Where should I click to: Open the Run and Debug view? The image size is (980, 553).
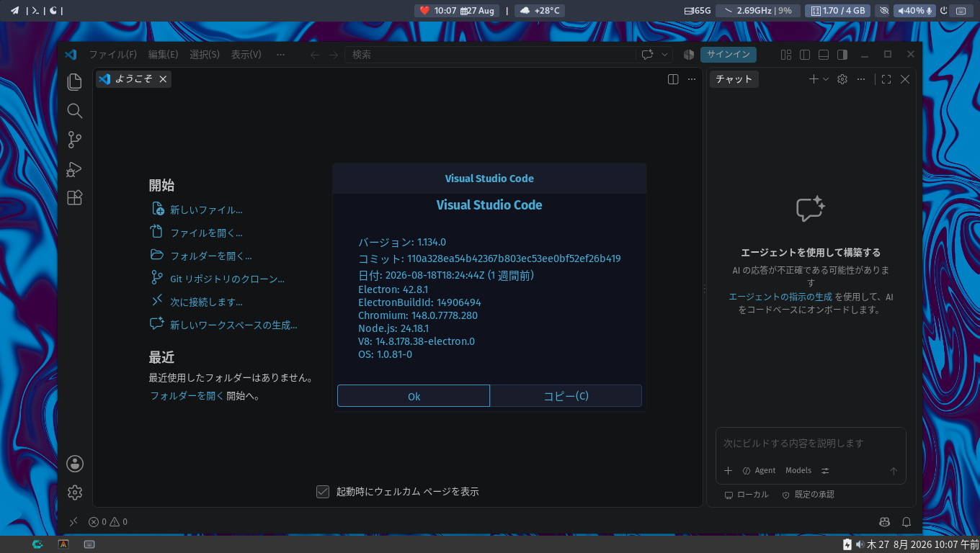pos(74,168)
